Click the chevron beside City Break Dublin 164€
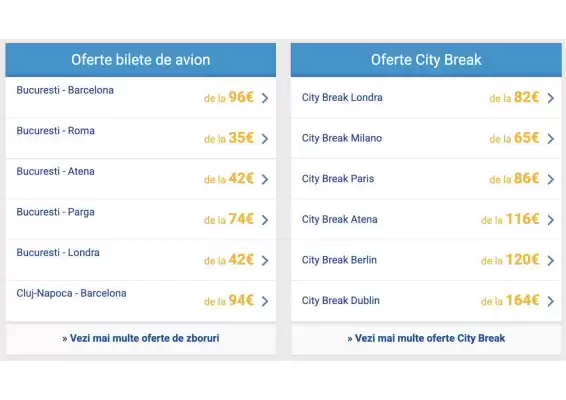This screenshot has width=566, height=400. coord(550,301)
